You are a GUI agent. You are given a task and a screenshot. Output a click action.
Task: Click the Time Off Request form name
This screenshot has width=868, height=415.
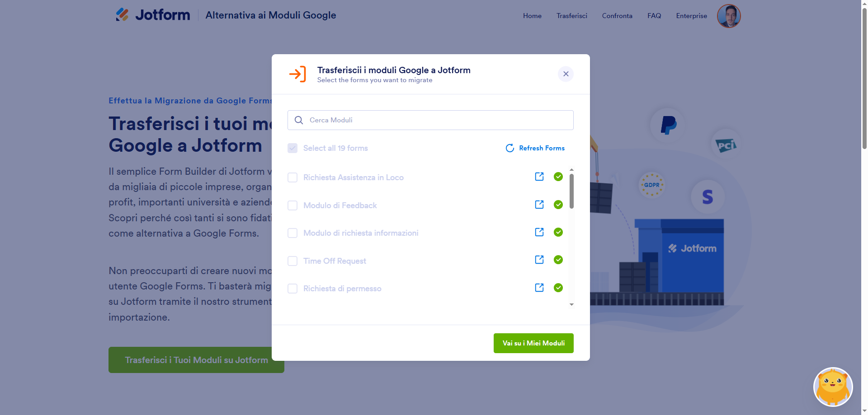[x=335, y=261]
